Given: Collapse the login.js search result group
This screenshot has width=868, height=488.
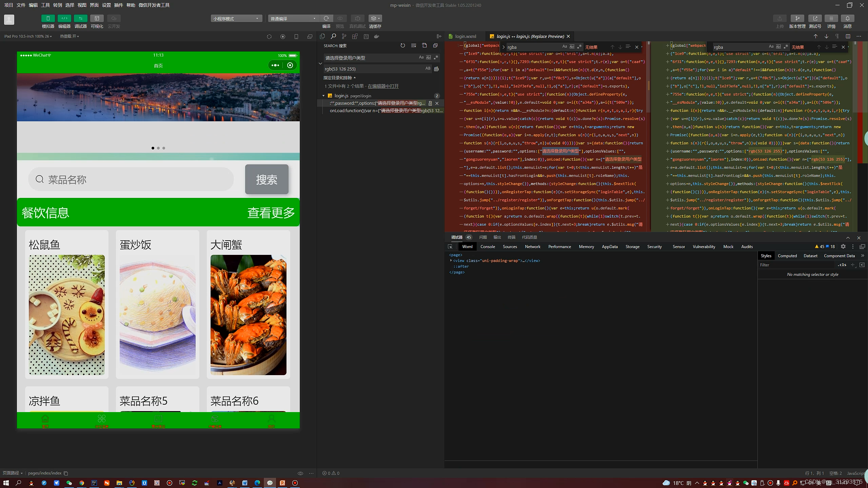Looking at the screenshot, I should click(x=323, y=96).
